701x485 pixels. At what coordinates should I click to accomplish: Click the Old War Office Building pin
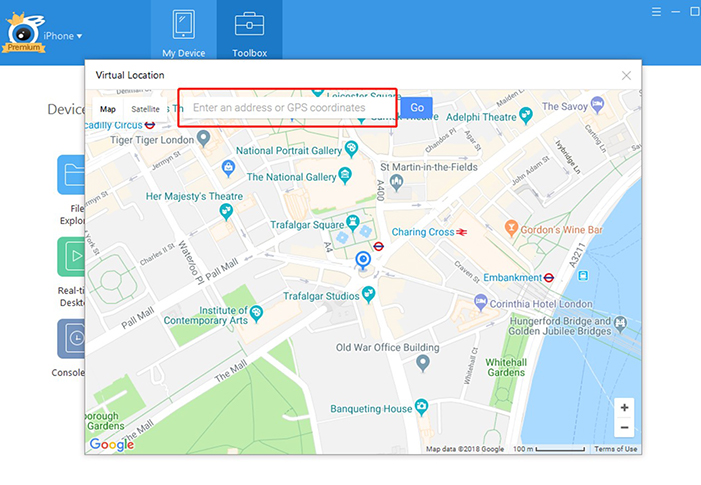point(422,364)
